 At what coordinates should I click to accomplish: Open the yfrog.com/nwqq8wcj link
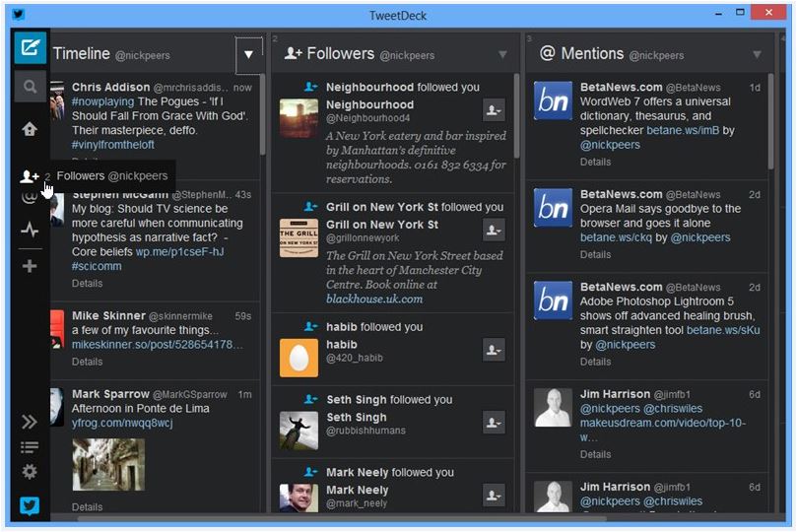[122, 423]
